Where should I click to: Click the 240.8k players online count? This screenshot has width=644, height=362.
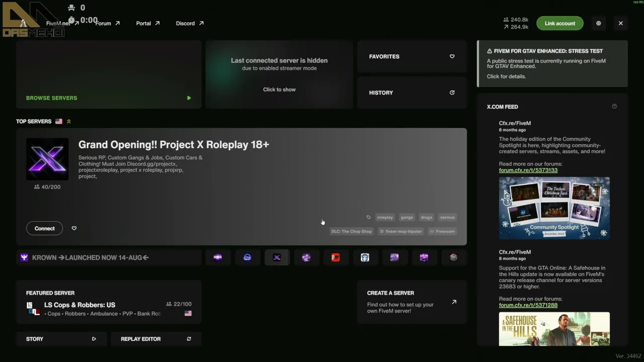pyautogui.click(x=516, y=20)
